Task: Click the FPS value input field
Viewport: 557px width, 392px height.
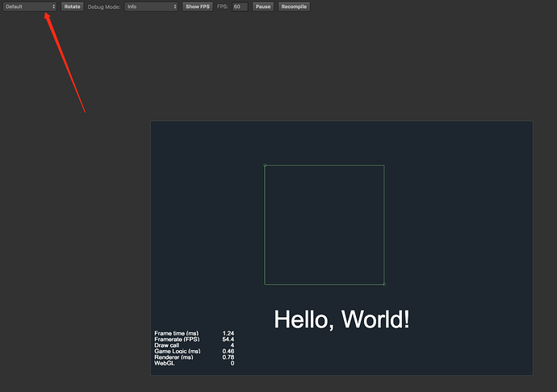Action: 240,6
